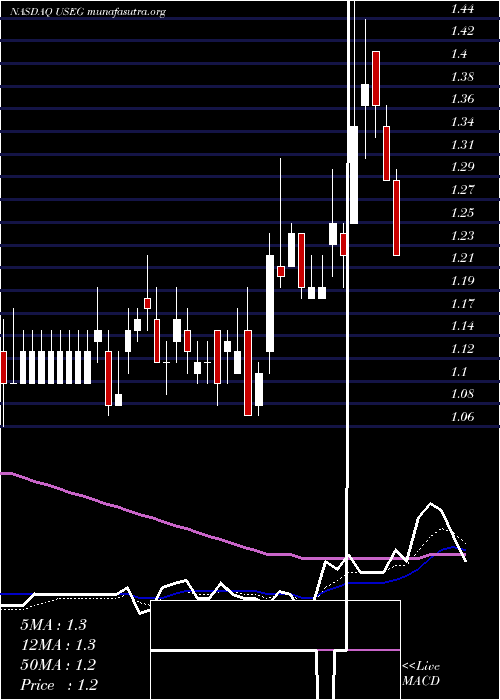Click the 1.44 price axis label
The width and height of the screenshot is (500, 700).
pos(462,8)
